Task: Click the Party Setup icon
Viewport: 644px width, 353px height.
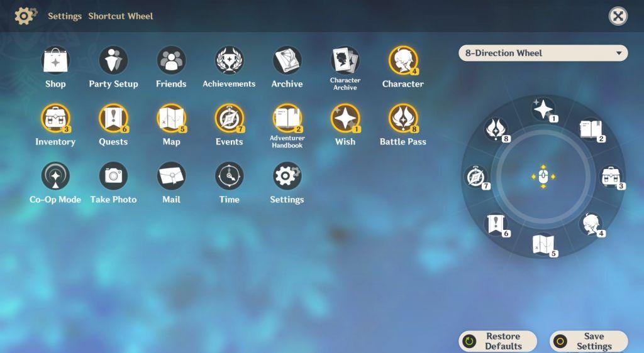Action: [113, 61]
